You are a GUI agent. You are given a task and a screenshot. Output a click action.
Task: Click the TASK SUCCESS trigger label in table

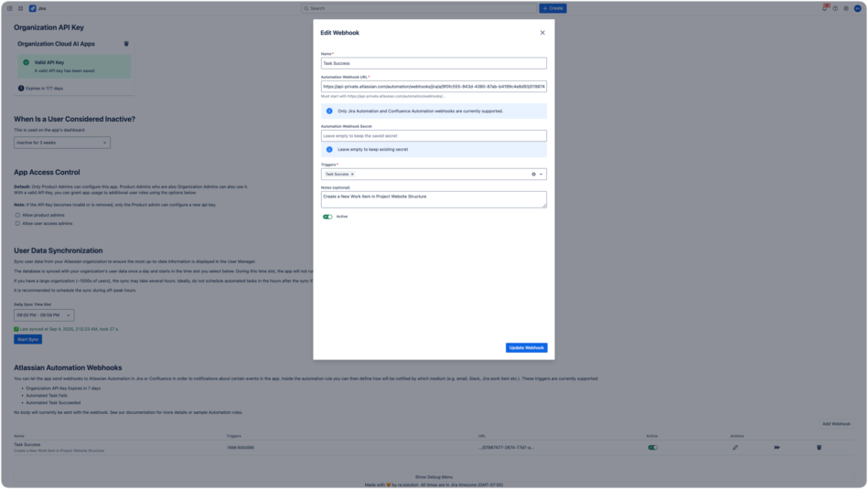click(241, 448)
